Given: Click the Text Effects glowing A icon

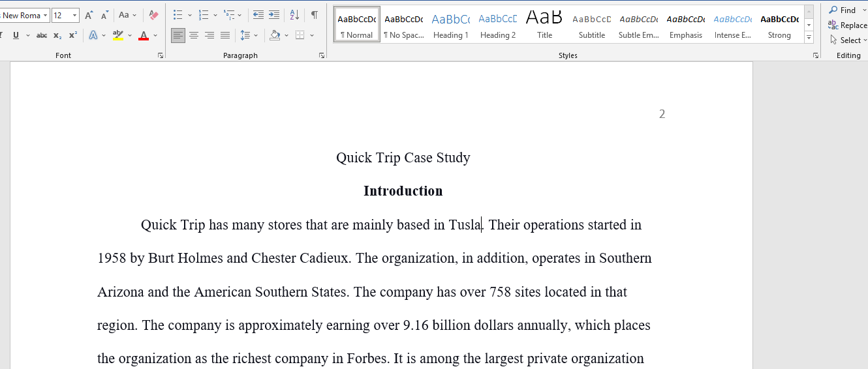Looking at the screenshot, I should tap(93, 35).
